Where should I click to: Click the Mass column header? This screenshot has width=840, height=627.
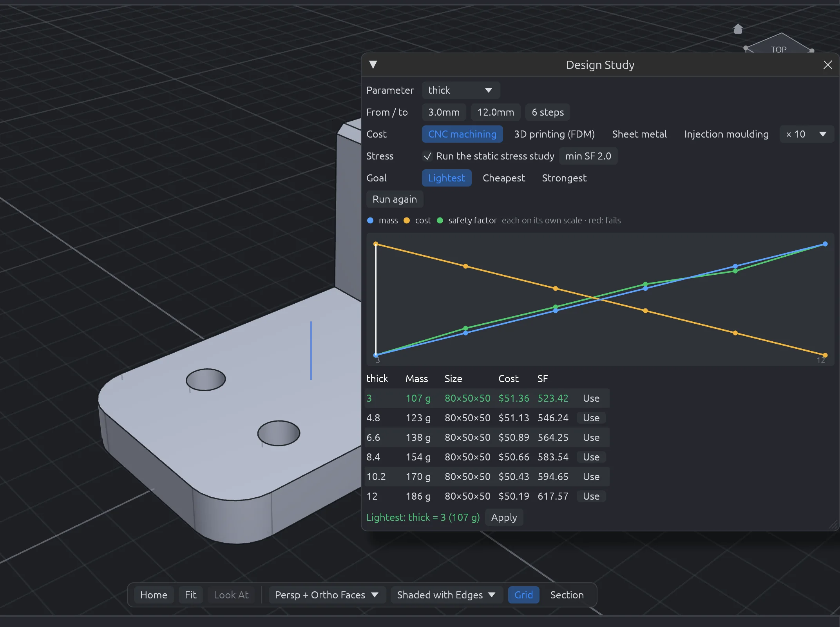pos(416,379)
